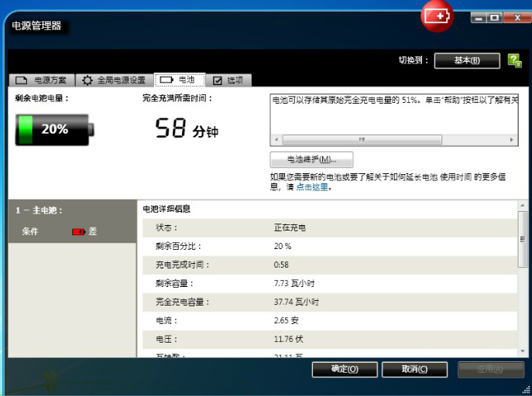Cancel using the 取消(C) button
This screenshot has width=532, height=396.
tap(414, 370)
